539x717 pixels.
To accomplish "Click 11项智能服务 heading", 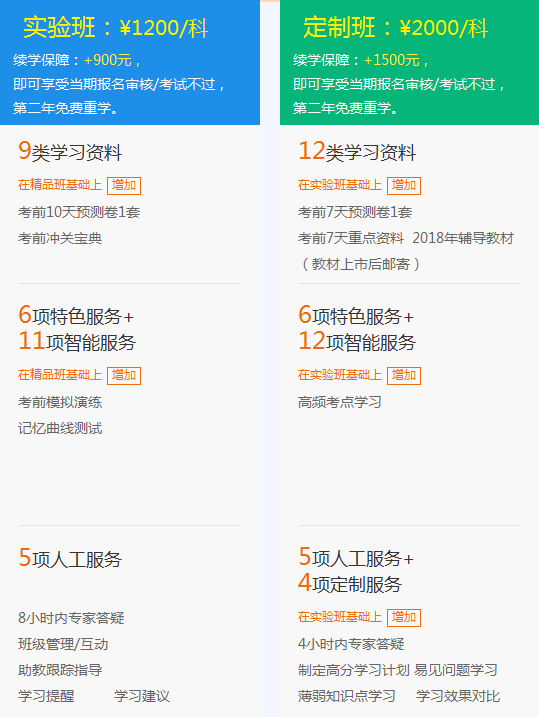I will point(77,342).
